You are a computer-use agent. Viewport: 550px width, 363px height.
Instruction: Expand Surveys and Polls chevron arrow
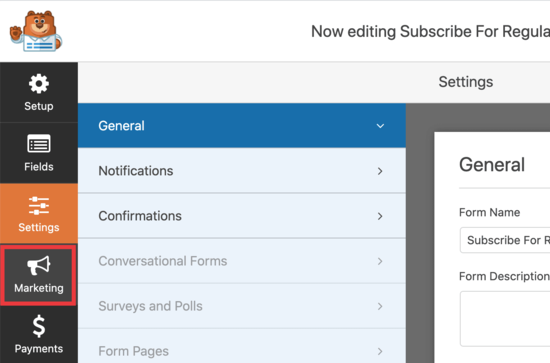[x=380, y=306]
